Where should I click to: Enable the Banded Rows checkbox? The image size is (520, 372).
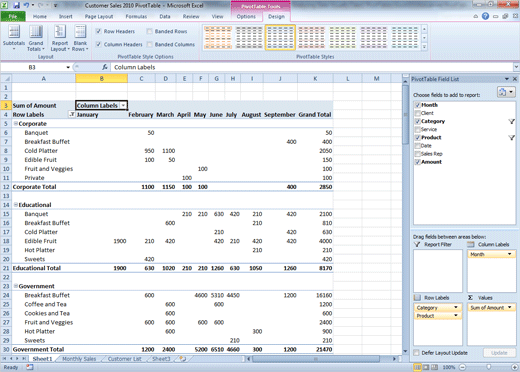tap(149, 31)
